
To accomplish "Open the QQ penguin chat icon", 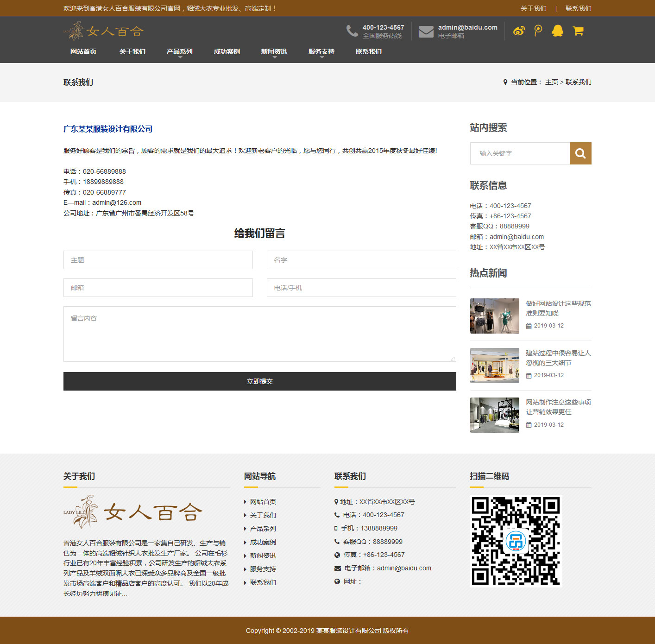I will tap(557, 31).
